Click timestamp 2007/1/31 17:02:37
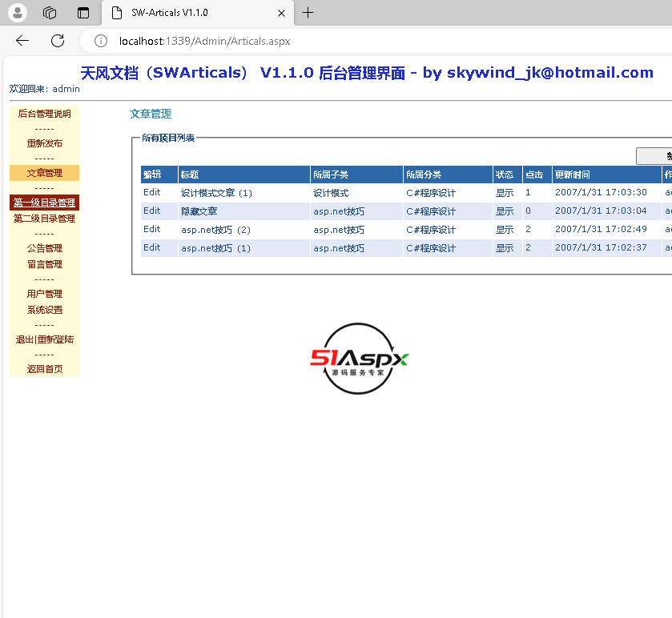The height and width of the screenshot is (618, 672). [601, 247]
